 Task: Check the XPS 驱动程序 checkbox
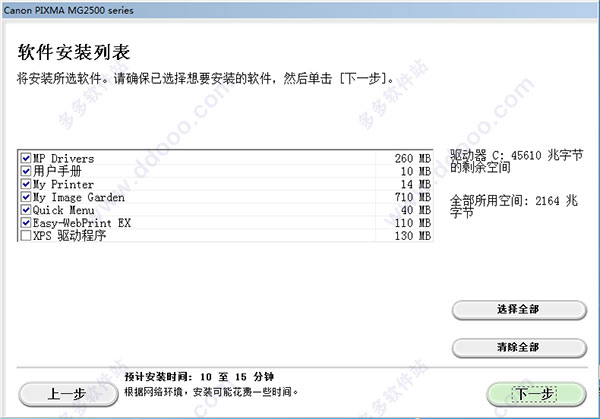(x=26, y=236)
